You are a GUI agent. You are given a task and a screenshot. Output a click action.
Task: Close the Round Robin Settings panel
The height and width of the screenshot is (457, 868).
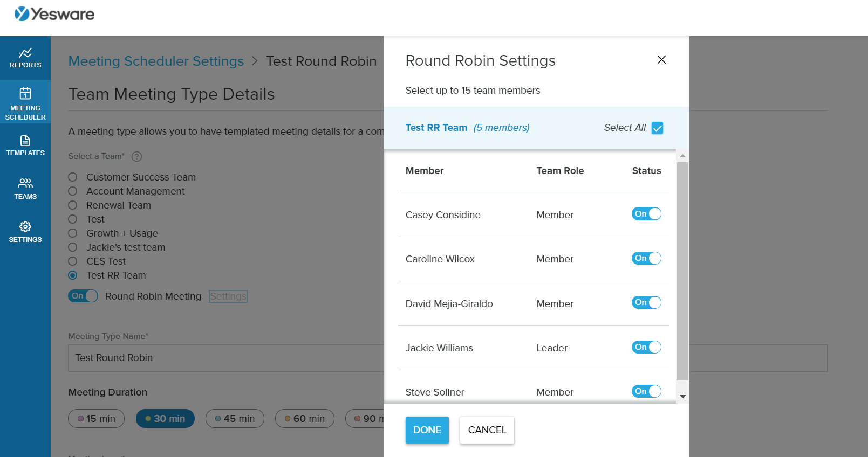(x=661, y=60)
